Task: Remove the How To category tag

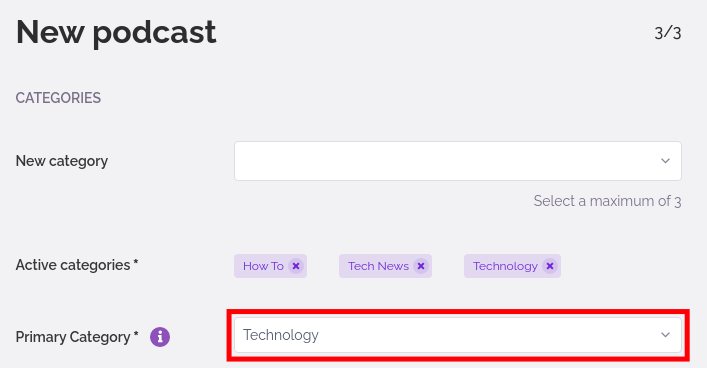Action: [x=296, y=266]
